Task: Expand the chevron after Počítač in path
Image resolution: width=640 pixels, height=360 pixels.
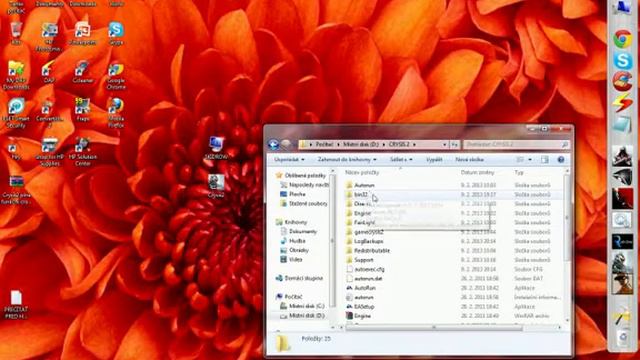Action: pyautogui.click(x=338, y=144)
